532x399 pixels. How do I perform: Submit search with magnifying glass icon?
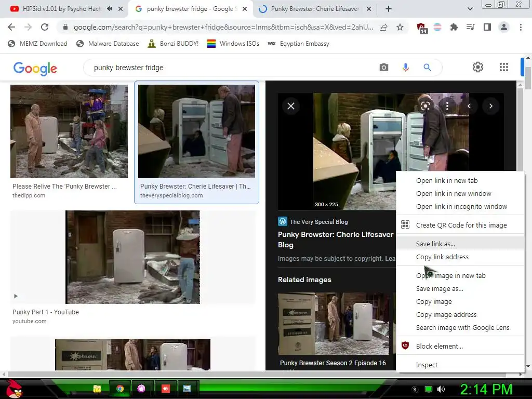pyautogui.click(x=427, y=68)
